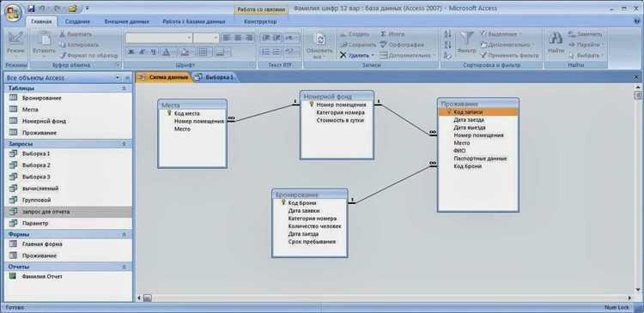This screenshot has height=313, width=644.
Task: Open the All Access Objects dropdown arrow
Action: point(118,77)
